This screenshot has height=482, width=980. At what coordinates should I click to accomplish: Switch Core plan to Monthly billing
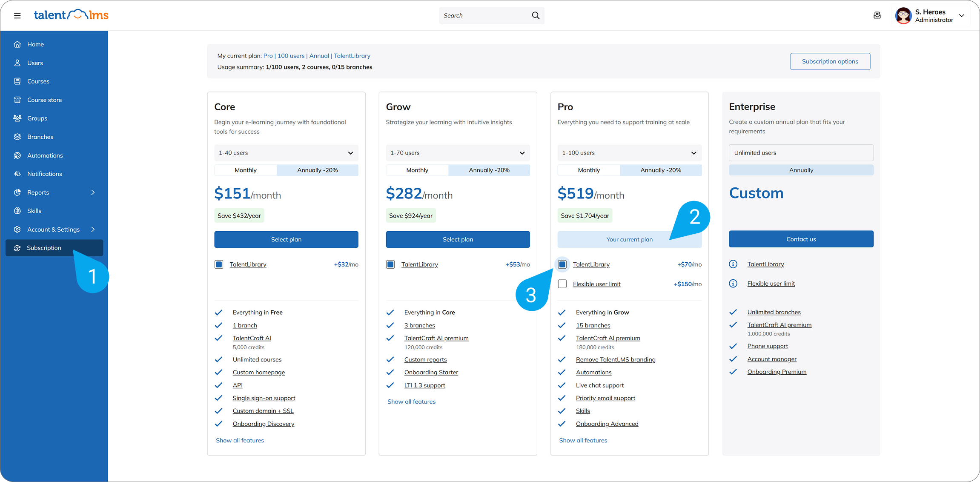[x=246, y=170]
